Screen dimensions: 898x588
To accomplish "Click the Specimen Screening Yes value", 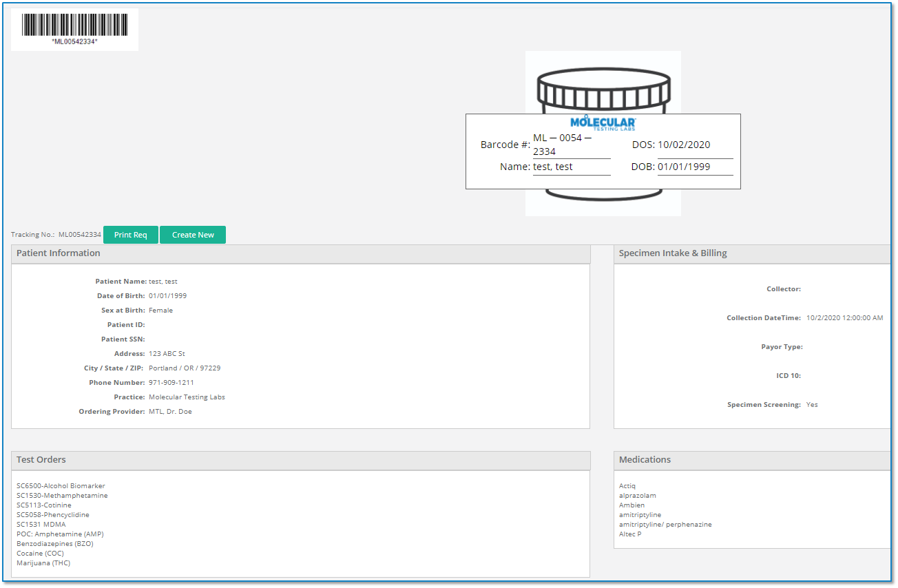I will [811, 404].
